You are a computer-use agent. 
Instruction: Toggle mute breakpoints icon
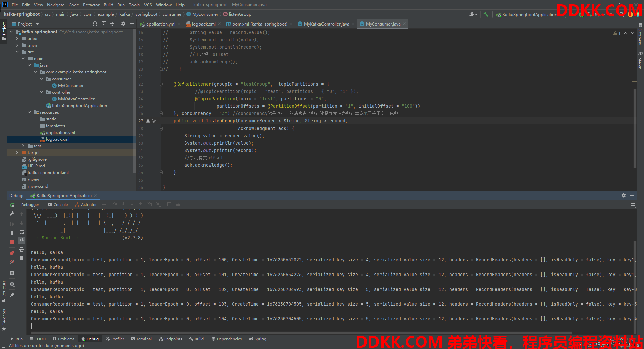click(x=12, y=262)
